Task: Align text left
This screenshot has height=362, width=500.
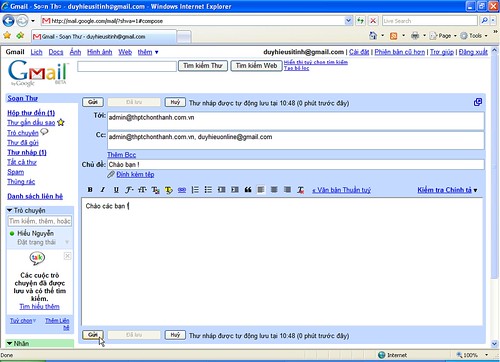Action: click(x=261, y=190)
